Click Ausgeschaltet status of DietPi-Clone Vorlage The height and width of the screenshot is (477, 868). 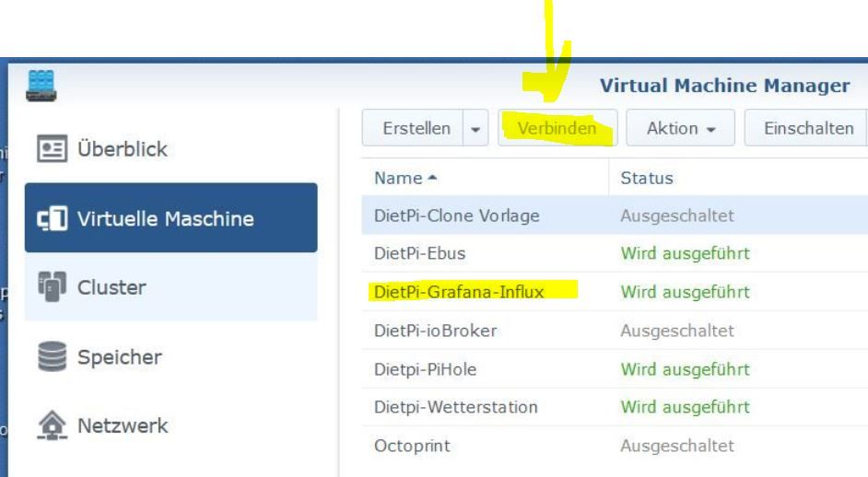[x=677, y=215]
